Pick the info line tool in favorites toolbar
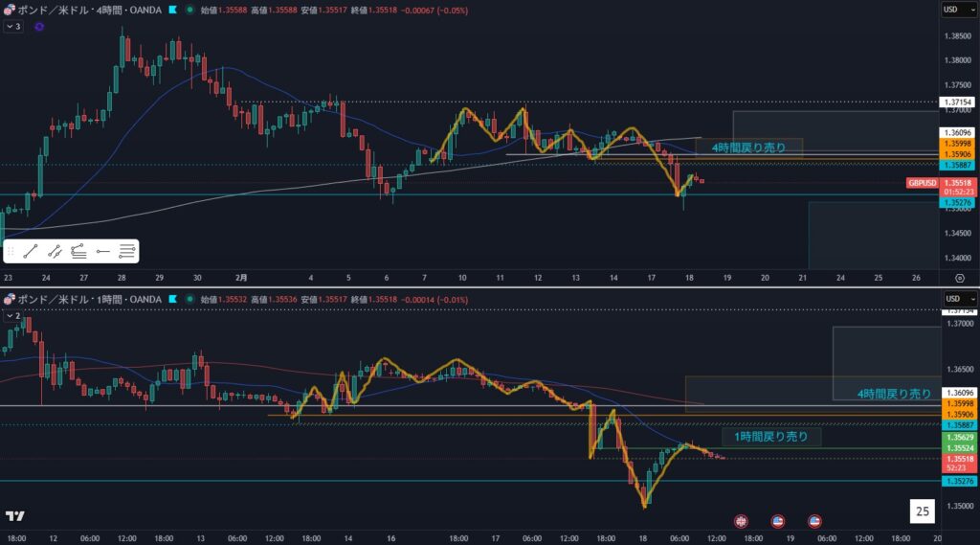This screenshot has width=980, height=545. (78, 251)
